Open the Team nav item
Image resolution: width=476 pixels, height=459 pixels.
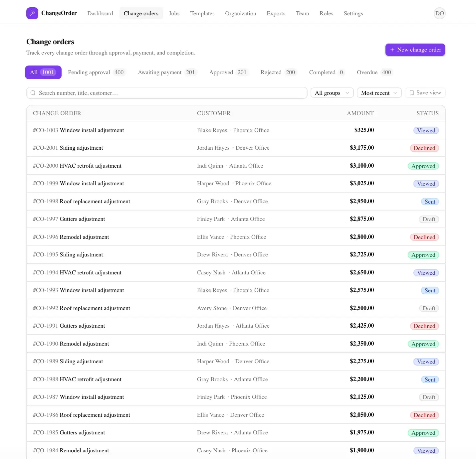coord(303,13)
